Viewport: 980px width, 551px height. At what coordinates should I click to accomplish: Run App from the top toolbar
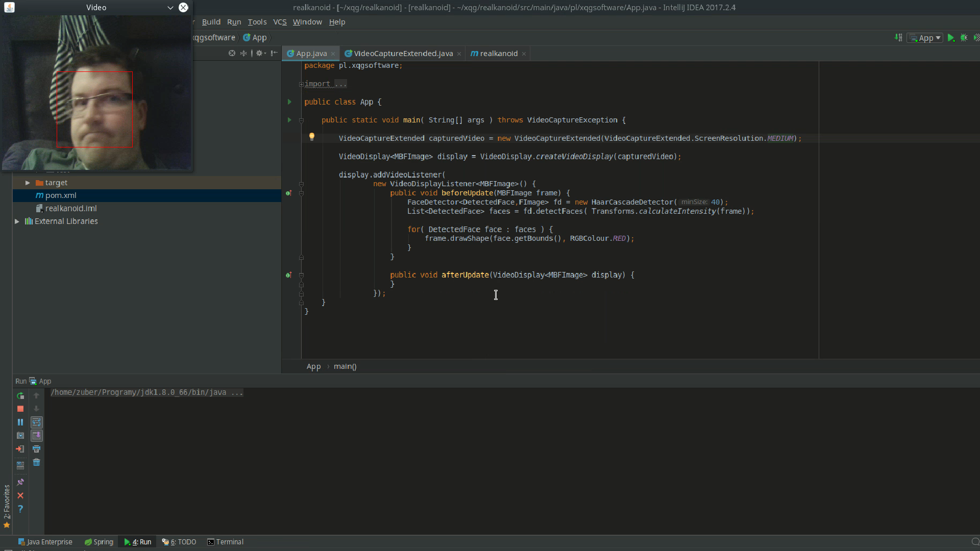click(x=951, y=38)
